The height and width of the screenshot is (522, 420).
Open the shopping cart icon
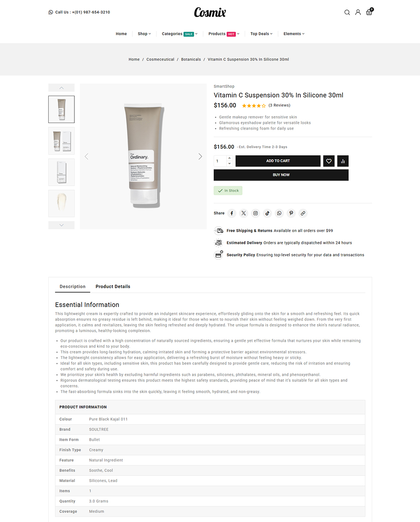pyautogui.click(x=369, y=12)
